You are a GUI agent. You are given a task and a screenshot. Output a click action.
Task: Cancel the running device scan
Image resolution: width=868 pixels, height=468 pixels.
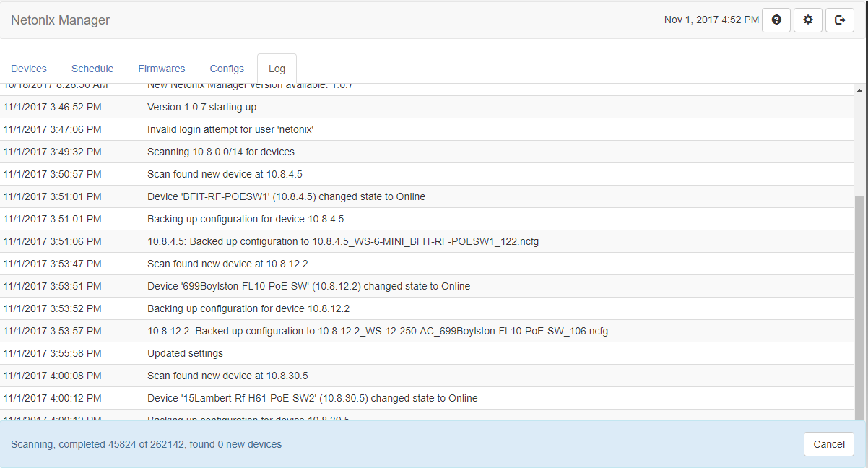[x=828, y=444]
